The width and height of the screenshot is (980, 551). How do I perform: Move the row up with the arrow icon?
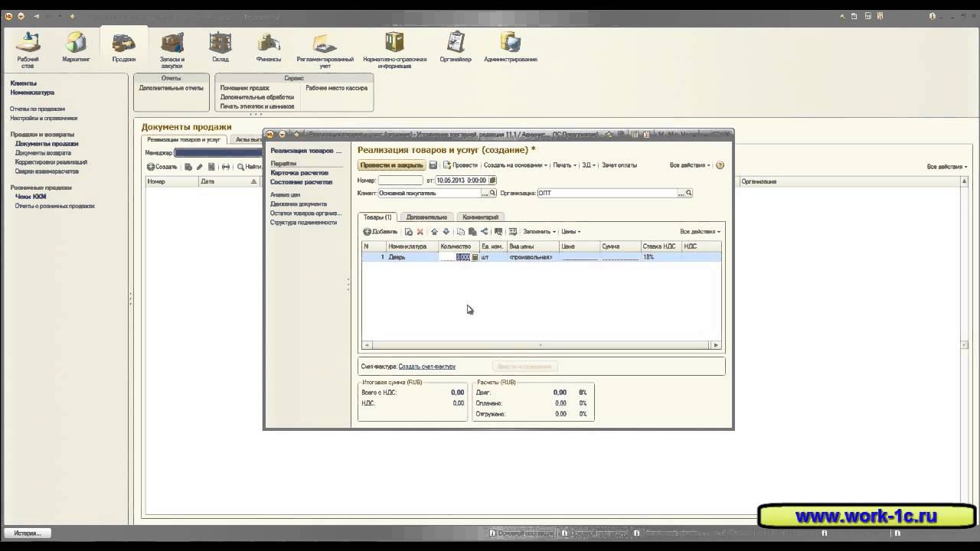[434, 232]
